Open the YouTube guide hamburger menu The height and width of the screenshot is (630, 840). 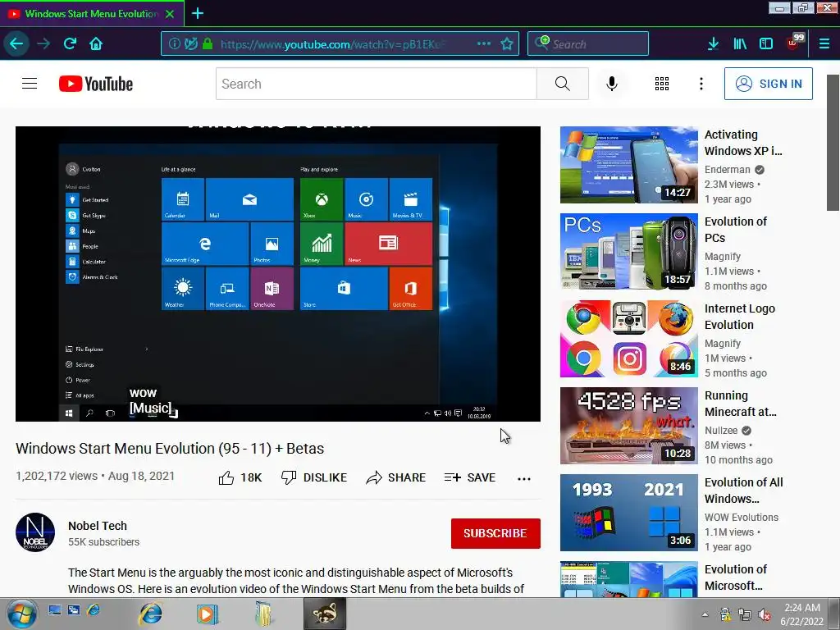tap(30, 84)
